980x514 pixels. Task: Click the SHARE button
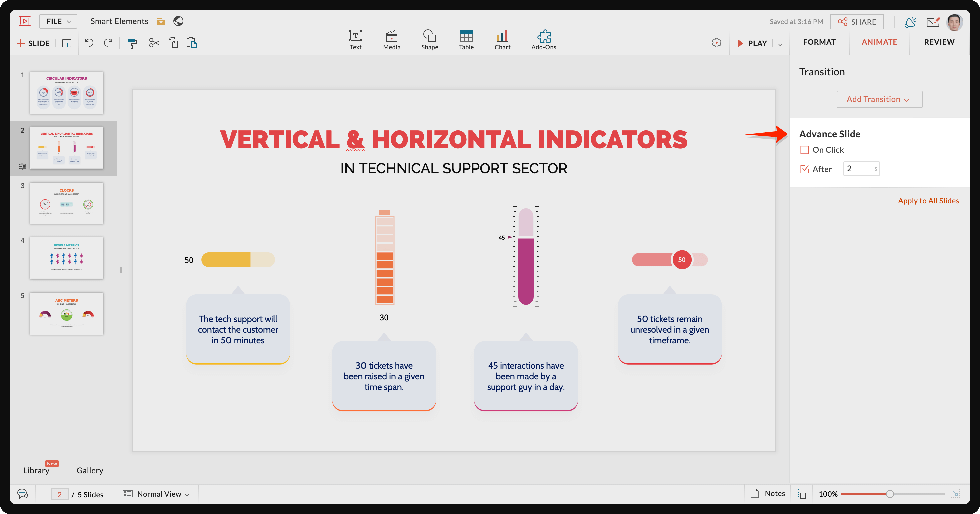tap(857, 22)
